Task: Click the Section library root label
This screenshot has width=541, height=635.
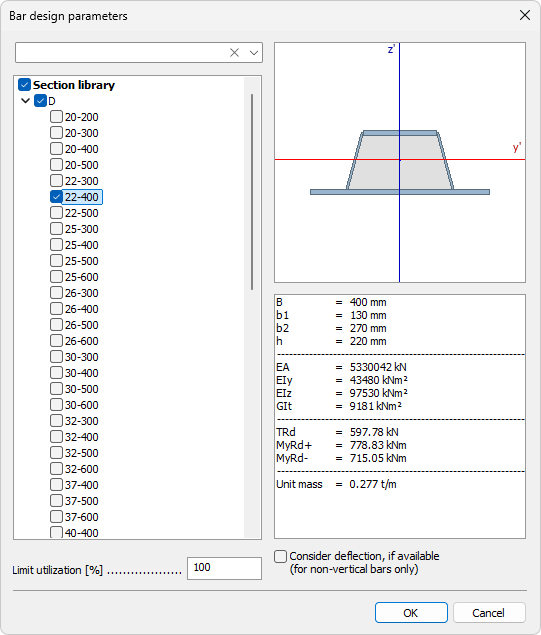Action: pyautogui.click(x=74, y=85)
